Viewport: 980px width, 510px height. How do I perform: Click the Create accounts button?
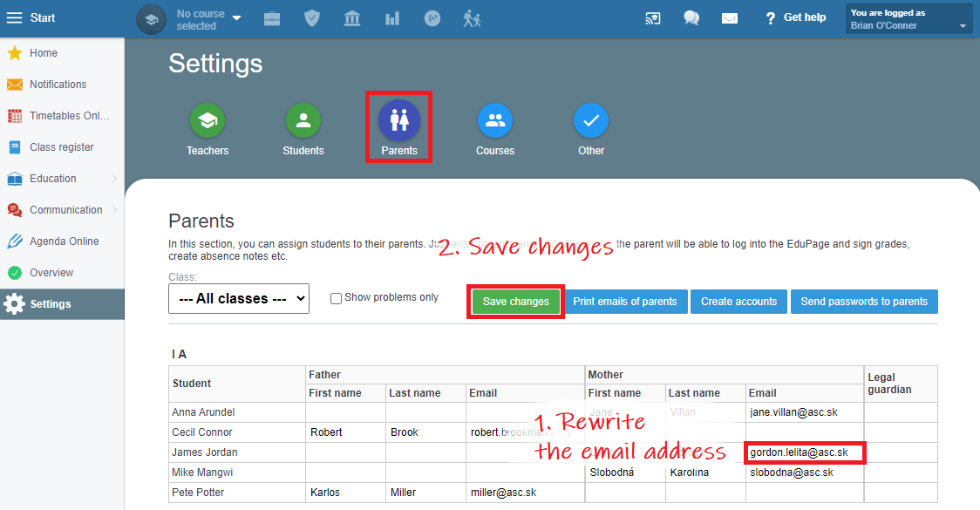pos(738,302)
